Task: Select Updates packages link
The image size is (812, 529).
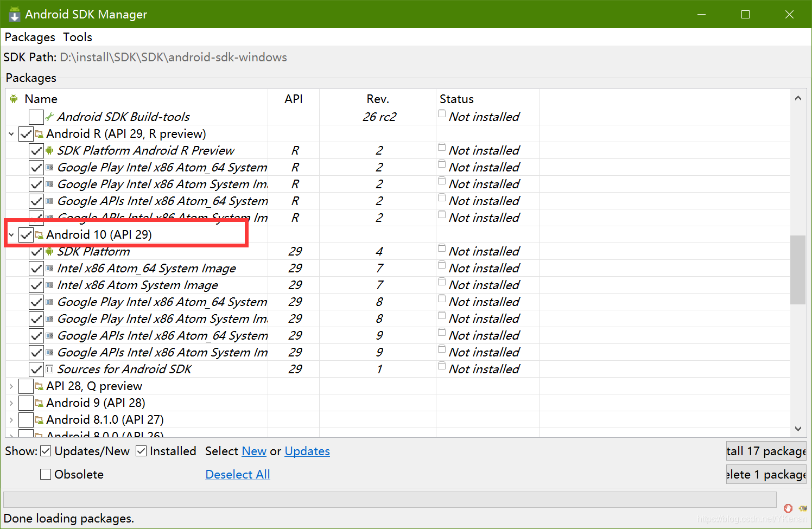Action: click(x=307, y=451)
